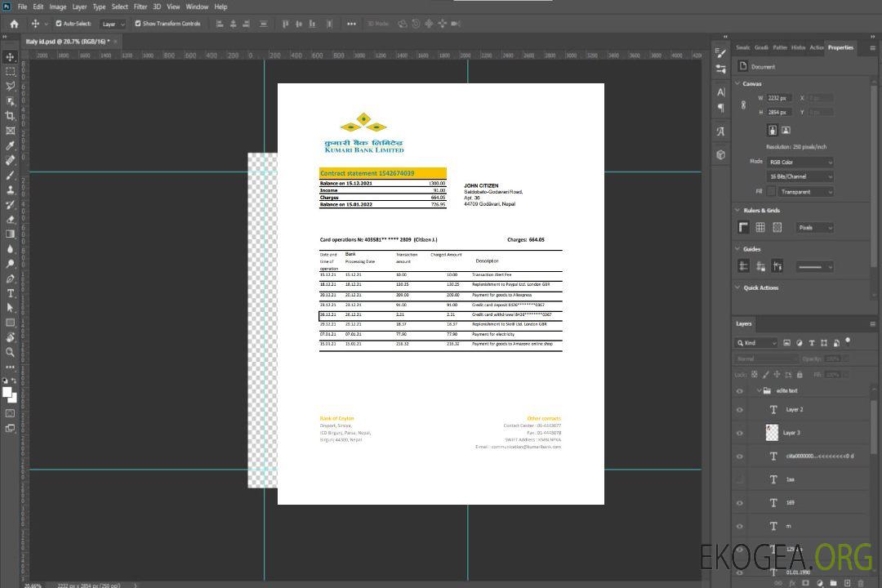Open the layer filter Kind dropdown
The height and width of the screenshot is (588, 882).
[756, 343]
